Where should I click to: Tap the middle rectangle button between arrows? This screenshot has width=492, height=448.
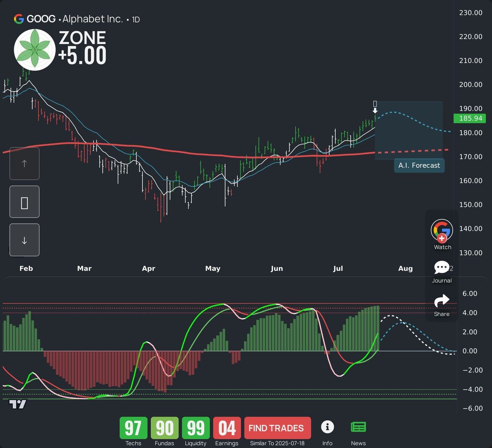click(x=24, y=202)
